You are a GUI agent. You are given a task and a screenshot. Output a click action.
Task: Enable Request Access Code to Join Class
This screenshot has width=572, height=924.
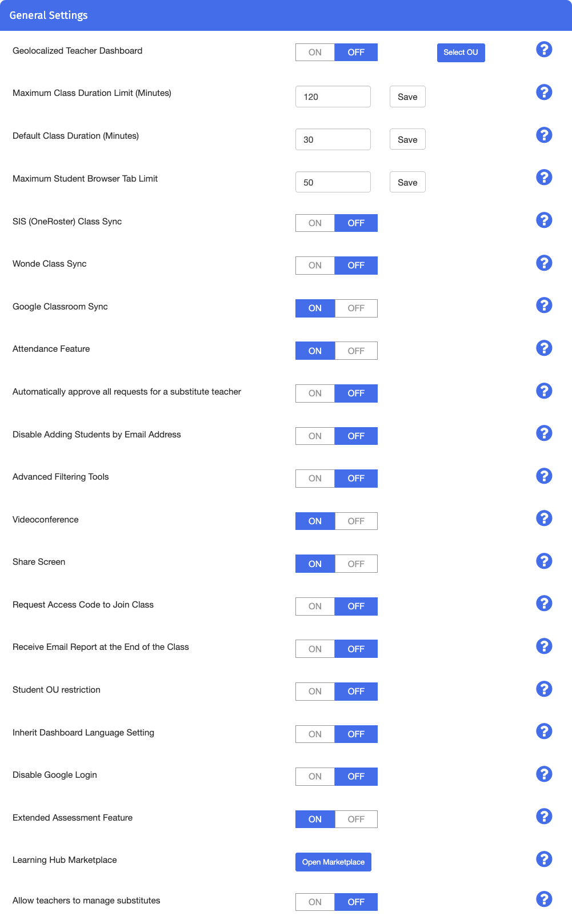coord(315,606)
